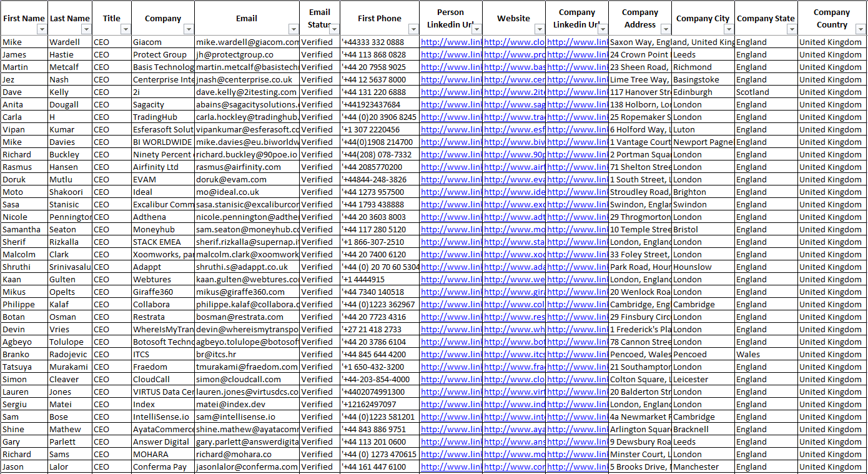The image size is (868, 474).
Task: Open Dave Kelly's LinkedIn profile link
Action: [x=450, y=92]
